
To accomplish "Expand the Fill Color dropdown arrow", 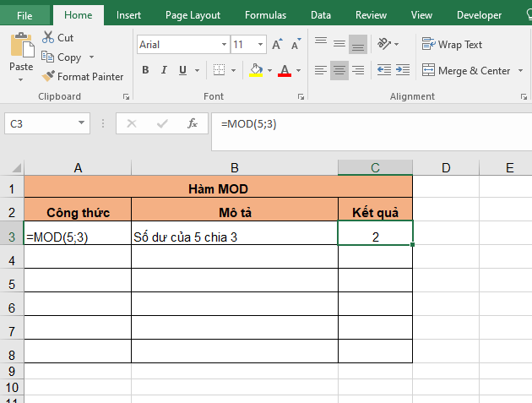I will coord(269,70).
